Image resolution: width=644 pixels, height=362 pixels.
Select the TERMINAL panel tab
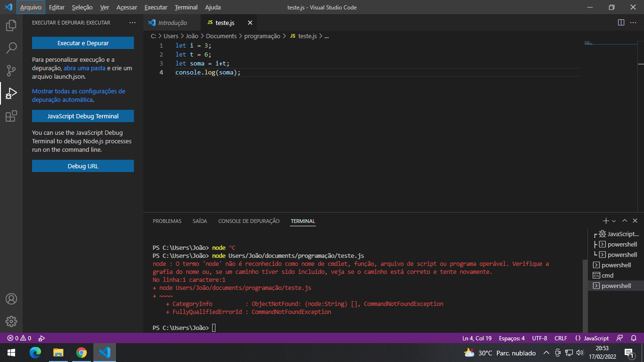(x=303, y=221)
